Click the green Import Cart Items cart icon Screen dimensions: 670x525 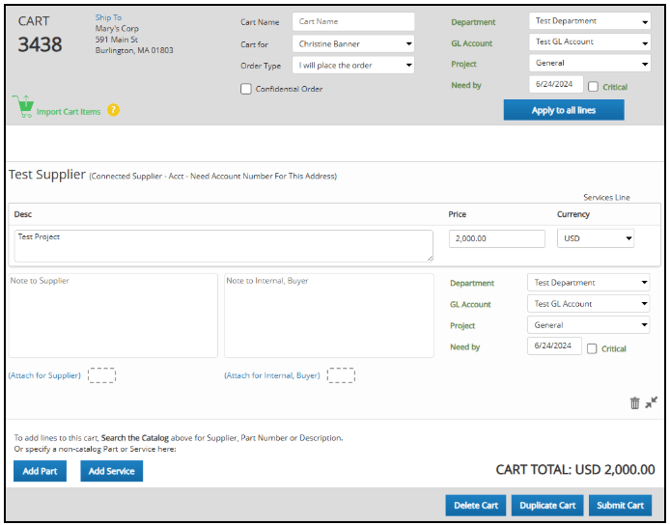[22, 106]
